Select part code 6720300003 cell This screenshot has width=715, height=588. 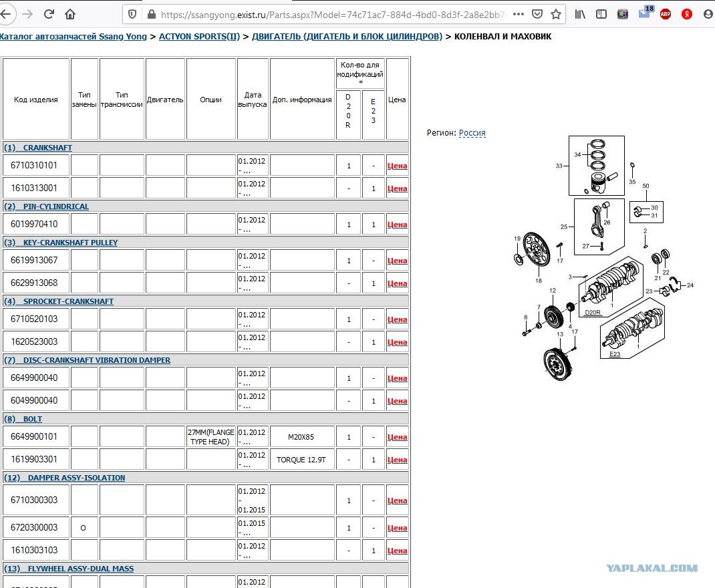36,527
